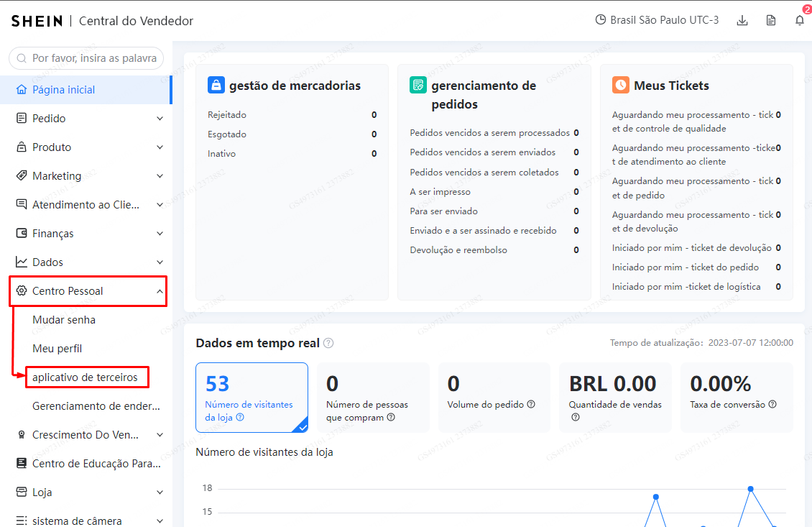Select the Número de visitantes da loja card
The image size is (812, 527).
coord(252,397)
